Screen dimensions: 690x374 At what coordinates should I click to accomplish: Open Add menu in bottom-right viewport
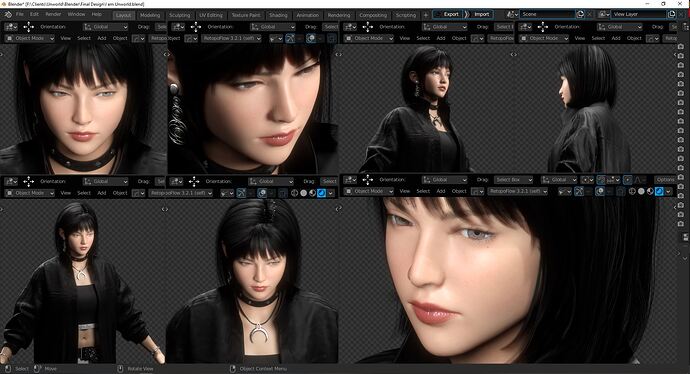pyautogui.click(x=440, y=191)
